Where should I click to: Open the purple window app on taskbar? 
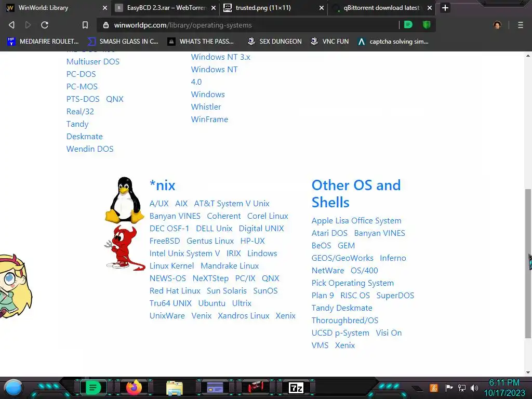tap(215, 388)
